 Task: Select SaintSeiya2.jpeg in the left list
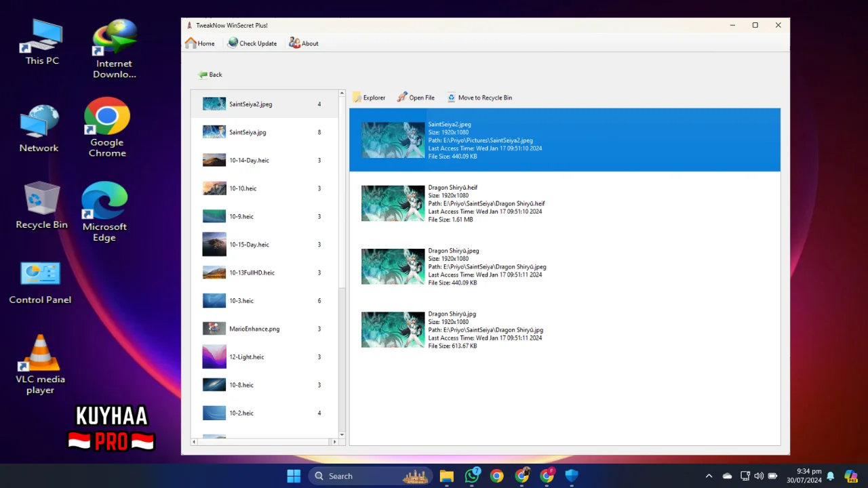point(264,104)
